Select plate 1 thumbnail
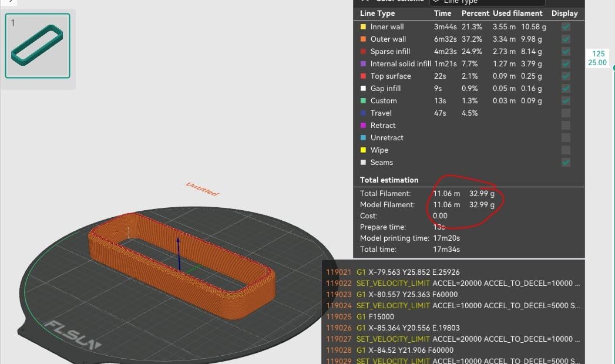This screenshot has width=615, height=364. [x=38, y=46]
